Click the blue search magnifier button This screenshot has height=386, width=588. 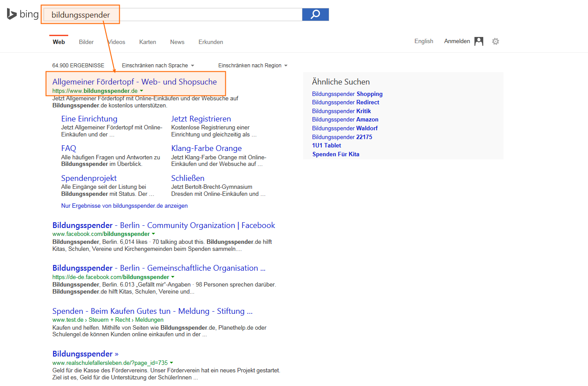[x=315, y=14]
